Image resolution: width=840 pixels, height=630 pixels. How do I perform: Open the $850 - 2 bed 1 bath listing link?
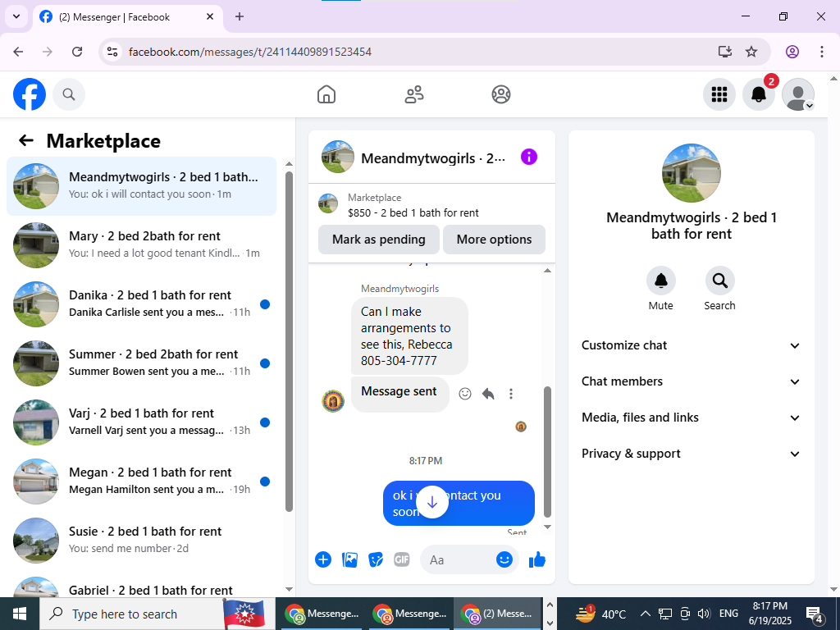[413, 212]
